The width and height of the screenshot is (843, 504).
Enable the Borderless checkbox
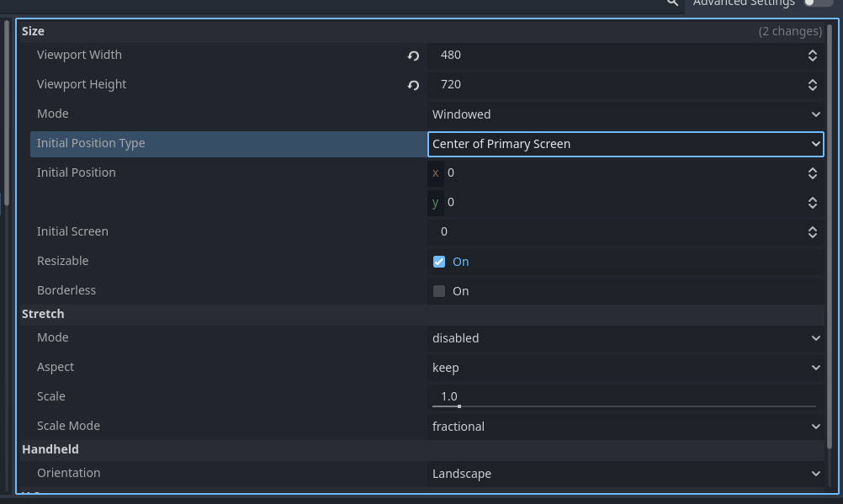439,291
